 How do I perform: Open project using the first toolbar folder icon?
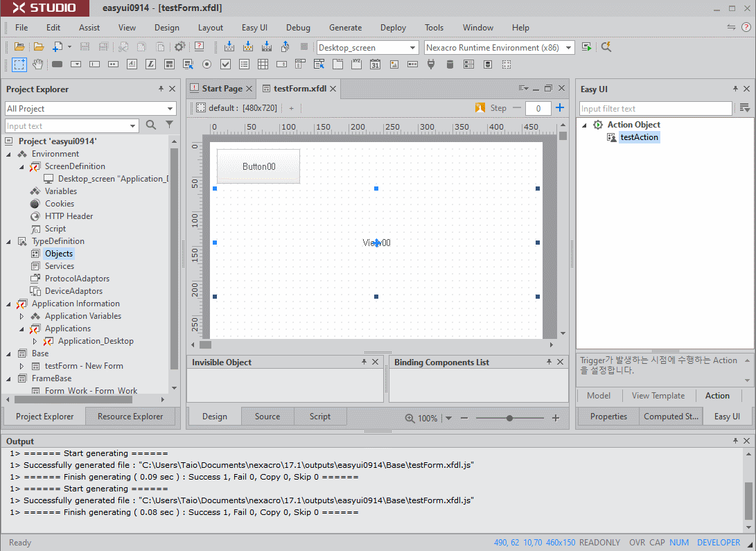(x=19, y=46)
